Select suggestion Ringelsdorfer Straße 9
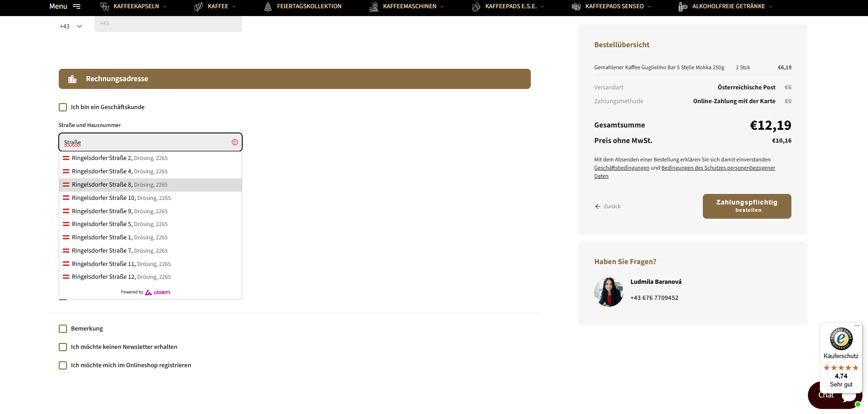 150,211
